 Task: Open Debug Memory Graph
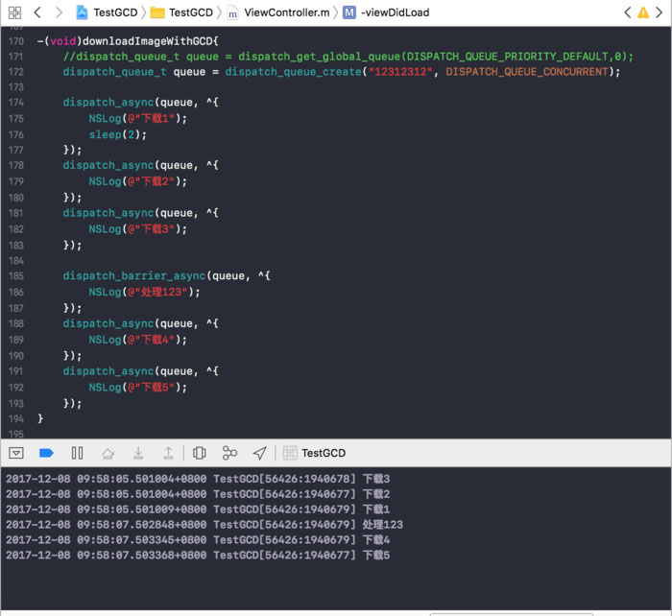[229, 453]
